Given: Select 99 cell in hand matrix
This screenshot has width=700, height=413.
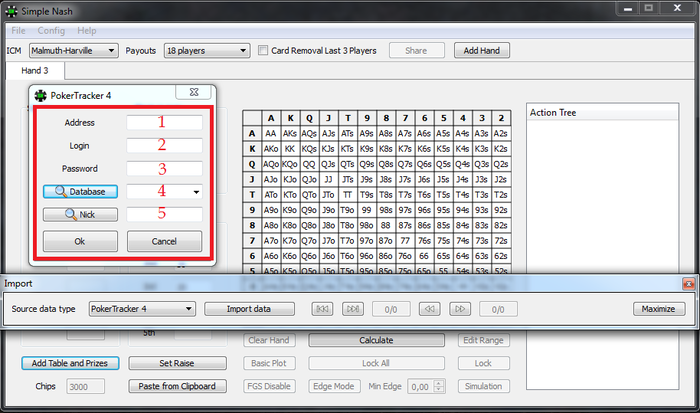Looking at the screenshot, I should (x=367, y=210).
